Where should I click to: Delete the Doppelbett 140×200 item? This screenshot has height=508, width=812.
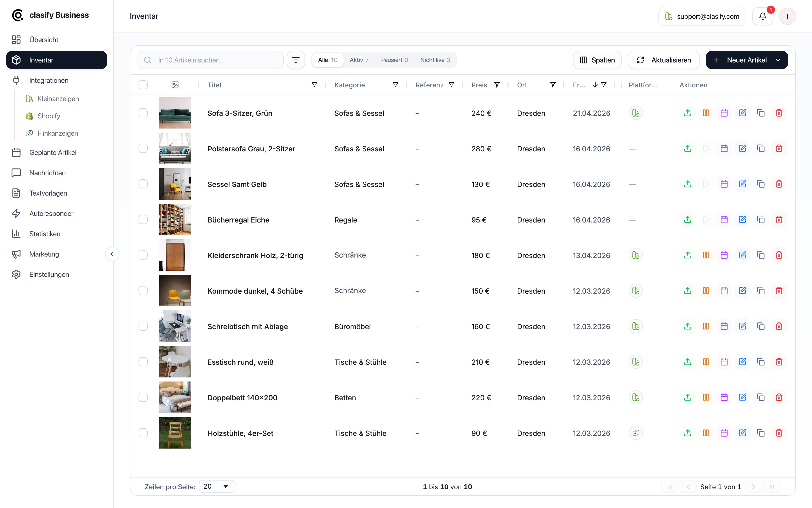(x=779, y=398)
